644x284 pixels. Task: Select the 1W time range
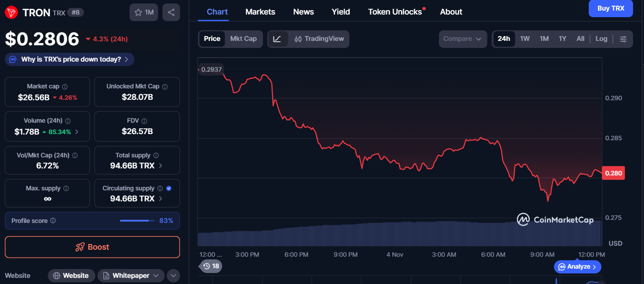[525, 39]
